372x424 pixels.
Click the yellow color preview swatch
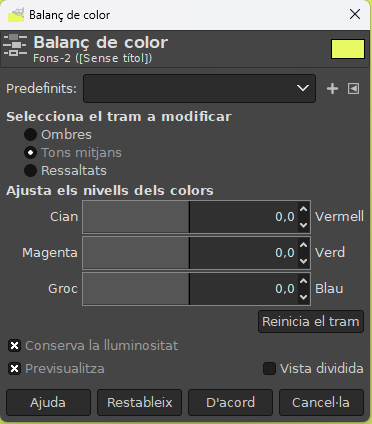pos(348,49)
